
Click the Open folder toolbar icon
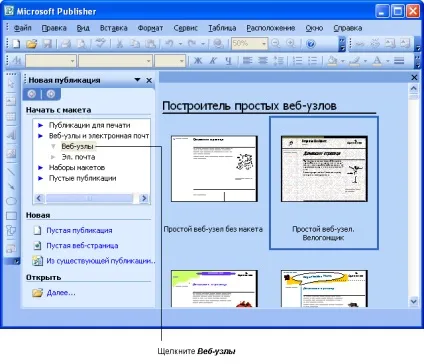(x=31, y=44)
